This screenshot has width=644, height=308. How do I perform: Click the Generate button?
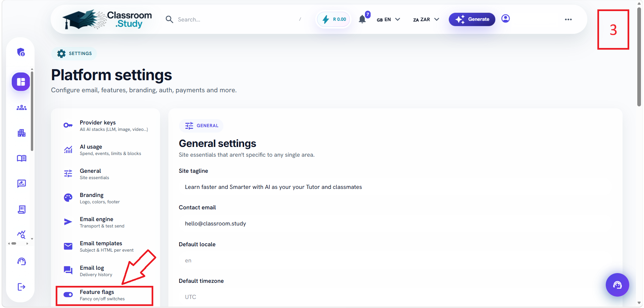tap(472, 19)
